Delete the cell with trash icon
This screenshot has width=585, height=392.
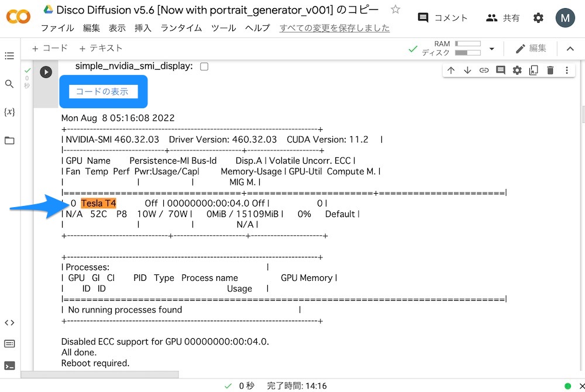point(550,70)
